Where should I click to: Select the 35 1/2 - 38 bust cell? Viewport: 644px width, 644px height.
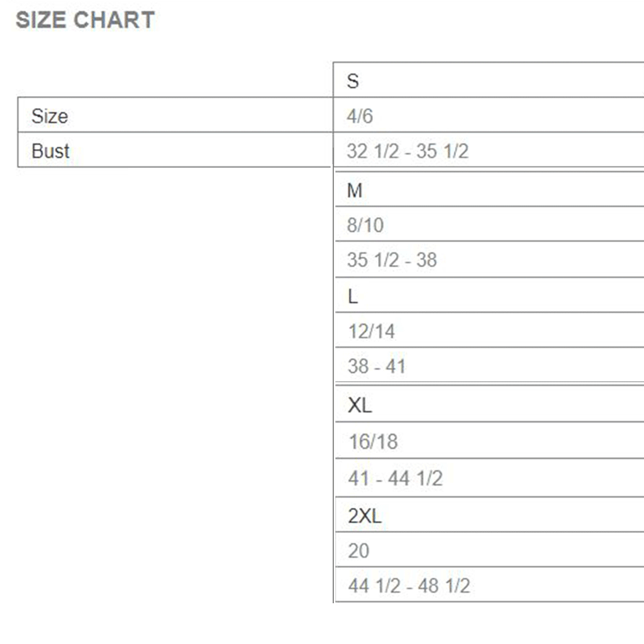[392, 260]
